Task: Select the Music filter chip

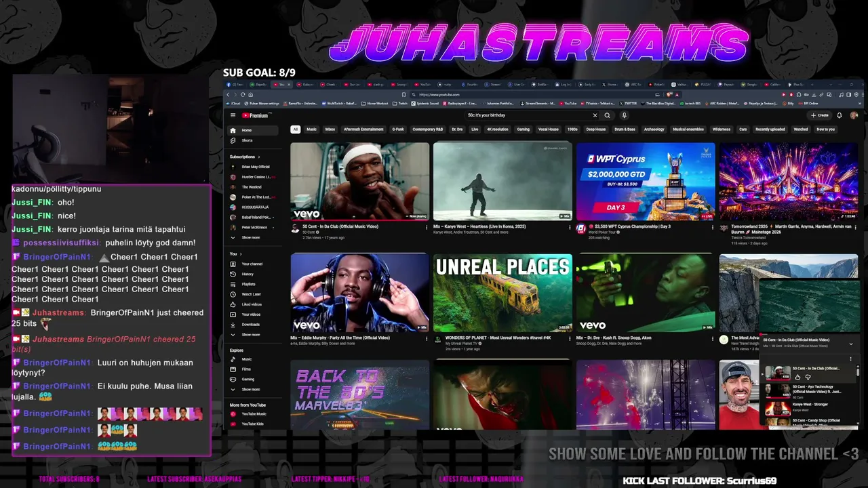Action: (x=311, y=129)
